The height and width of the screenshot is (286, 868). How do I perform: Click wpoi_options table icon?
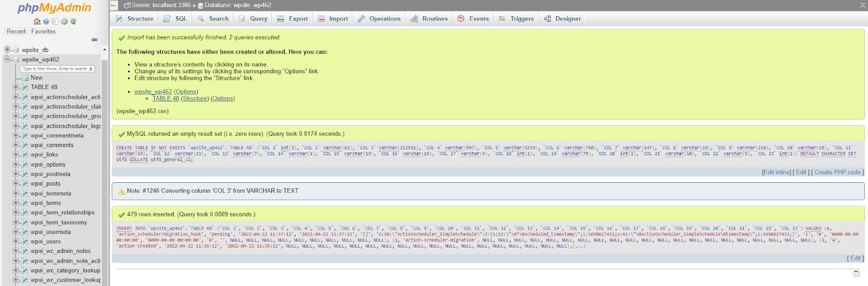pos(25,164)
